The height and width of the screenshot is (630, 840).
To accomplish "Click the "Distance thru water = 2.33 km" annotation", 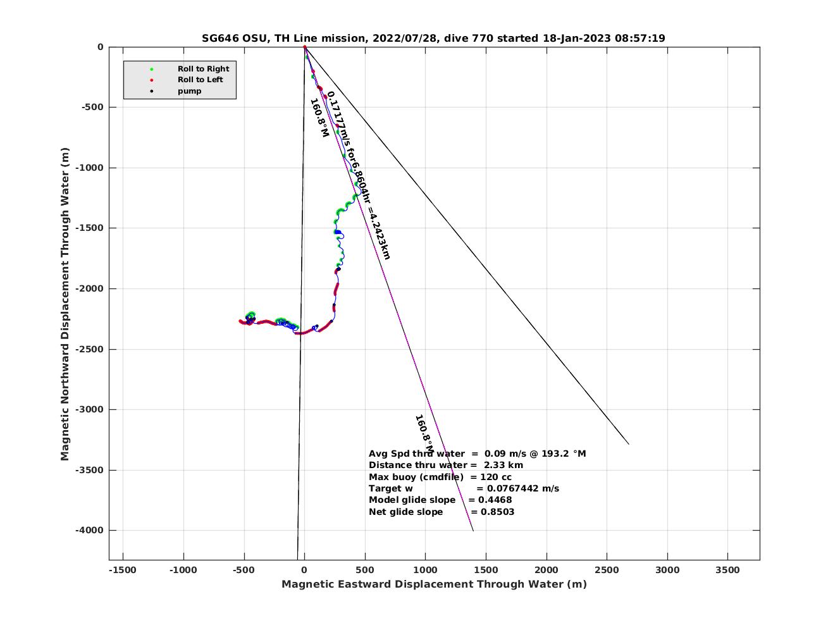I will tap(446, 465).
